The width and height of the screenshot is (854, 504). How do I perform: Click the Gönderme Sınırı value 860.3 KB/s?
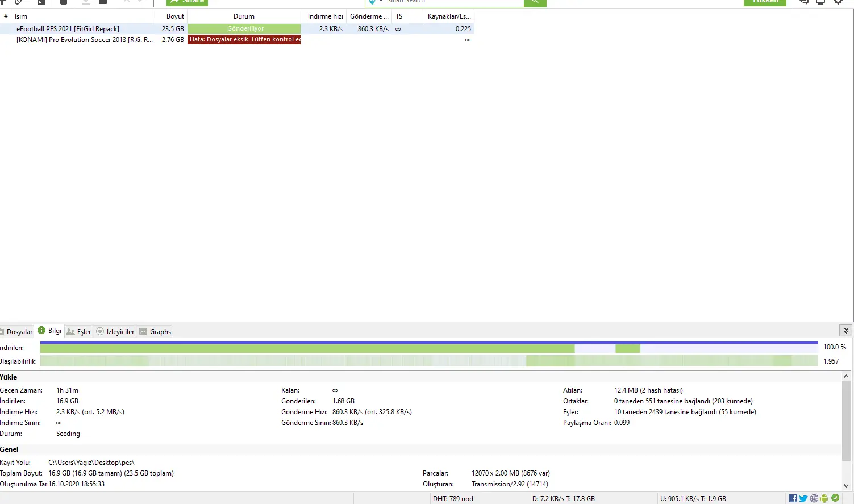coord(348,423)
